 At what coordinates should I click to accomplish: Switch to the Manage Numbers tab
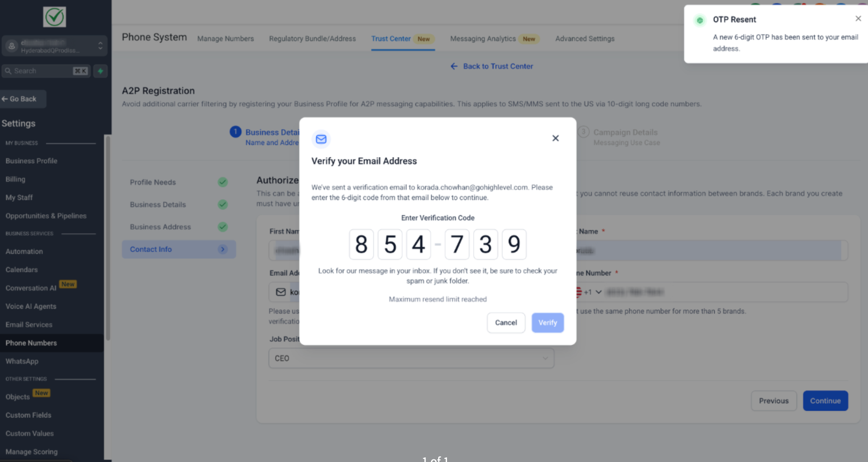tap(225, 39)
